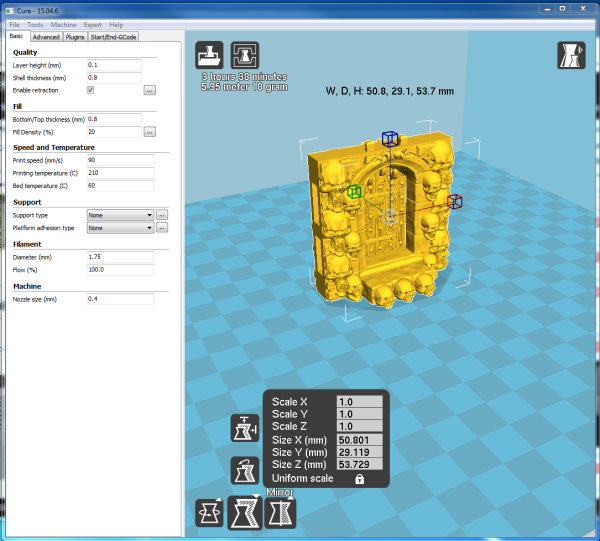
Task: Open the Machine menu
Action: (x=63, y=23)
